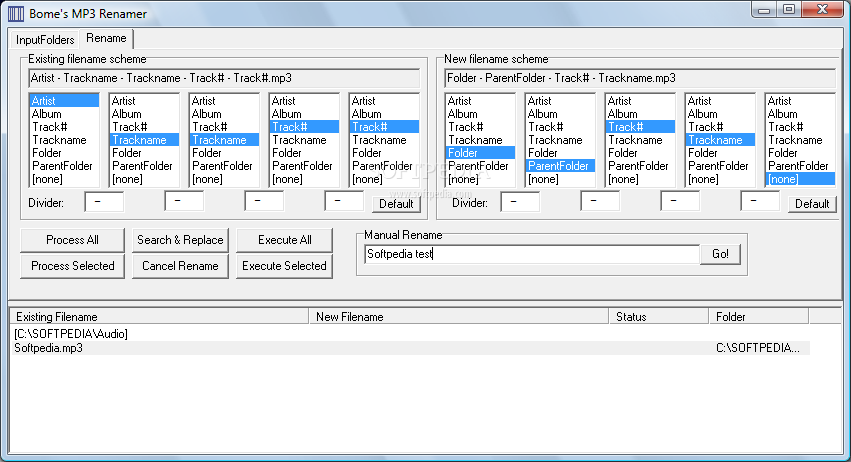Switch to the InputFolders tab
The width and height of the screenshot is (851, 462).
tap(45, 40)
